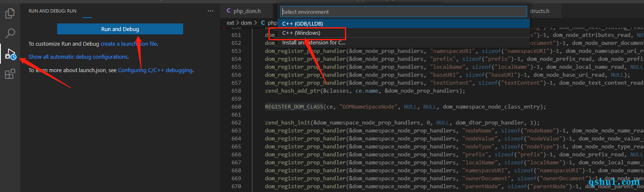
Task: Switch to the php_dom.h tab
Action: 247,11
